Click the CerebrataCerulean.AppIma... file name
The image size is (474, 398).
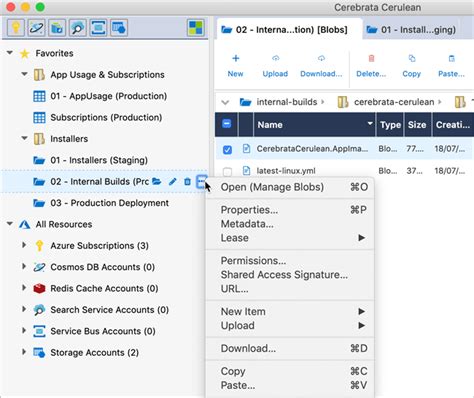312,149
